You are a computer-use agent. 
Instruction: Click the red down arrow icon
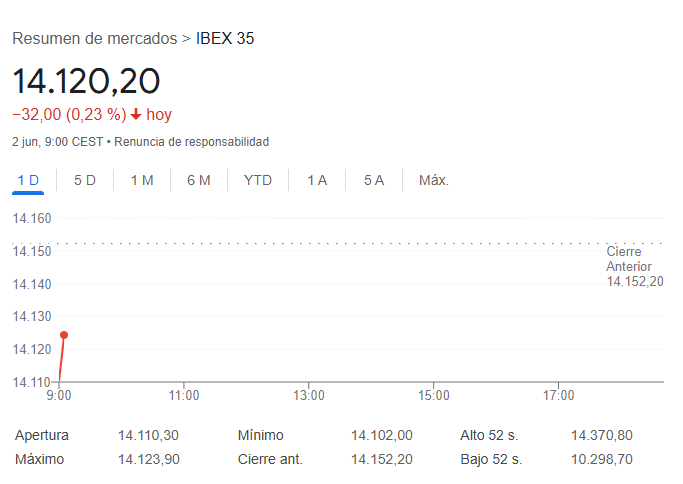click(136, 115)
